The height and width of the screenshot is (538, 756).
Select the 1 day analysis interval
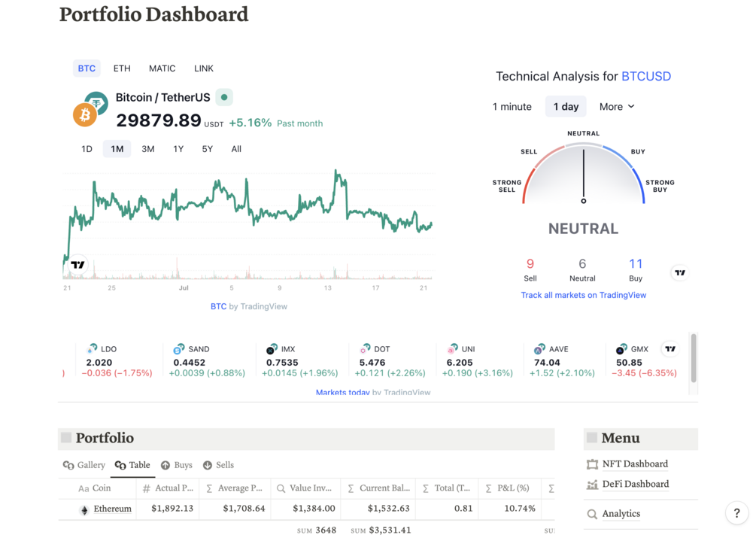pos(566,107)
